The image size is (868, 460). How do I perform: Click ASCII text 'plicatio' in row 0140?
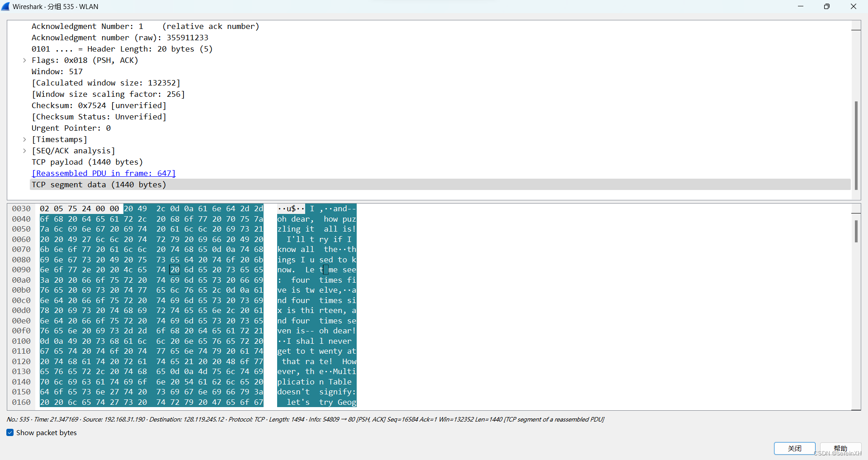point(296,382)
